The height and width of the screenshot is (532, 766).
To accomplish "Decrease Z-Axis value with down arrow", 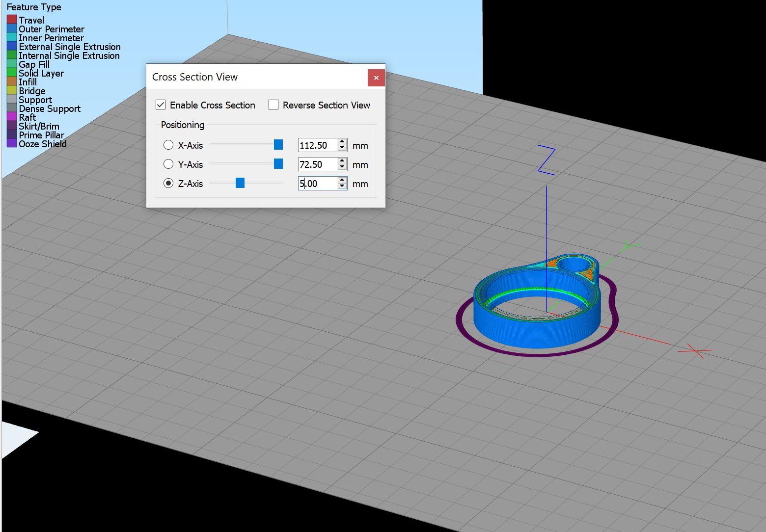I will pos(342,186).
